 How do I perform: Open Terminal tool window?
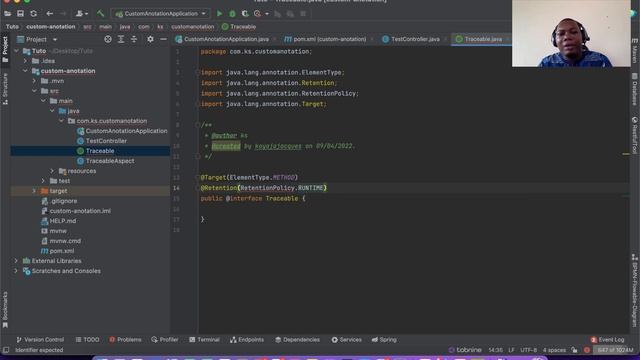coord(204,340)
